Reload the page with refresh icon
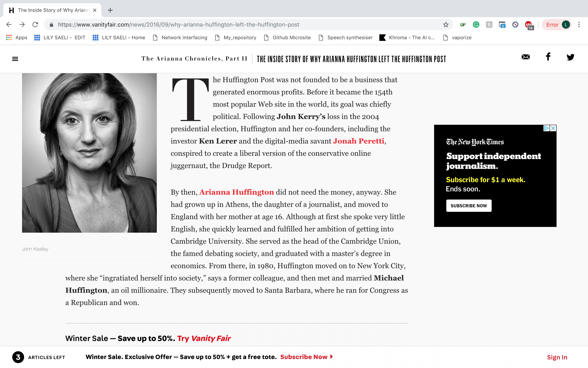The width and height of the screenshot is (588, 368). [35, 25]
